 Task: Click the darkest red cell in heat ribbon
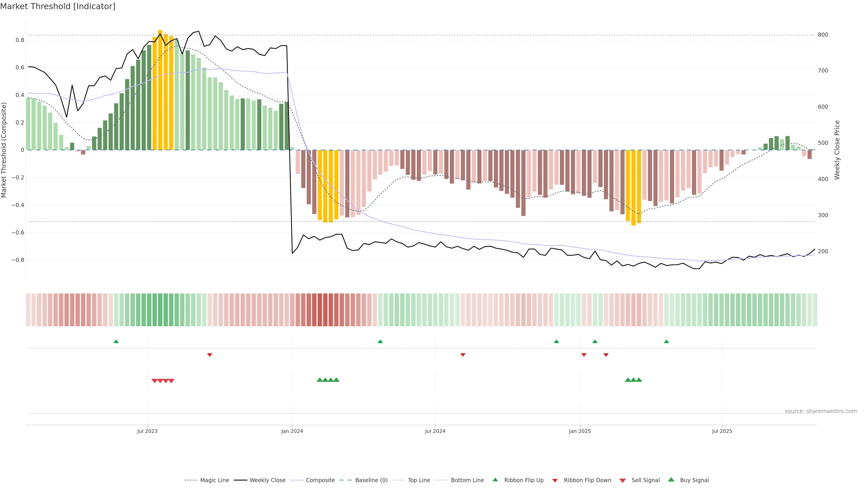320,310
